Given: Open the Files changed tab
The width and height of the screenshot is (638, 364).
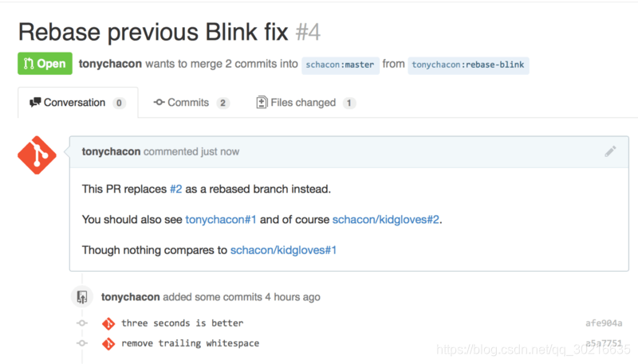Looking at the screenshot, I should coord(306,103).
